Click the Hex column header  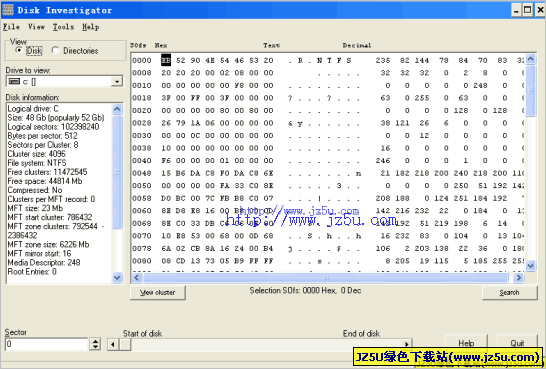161,45
